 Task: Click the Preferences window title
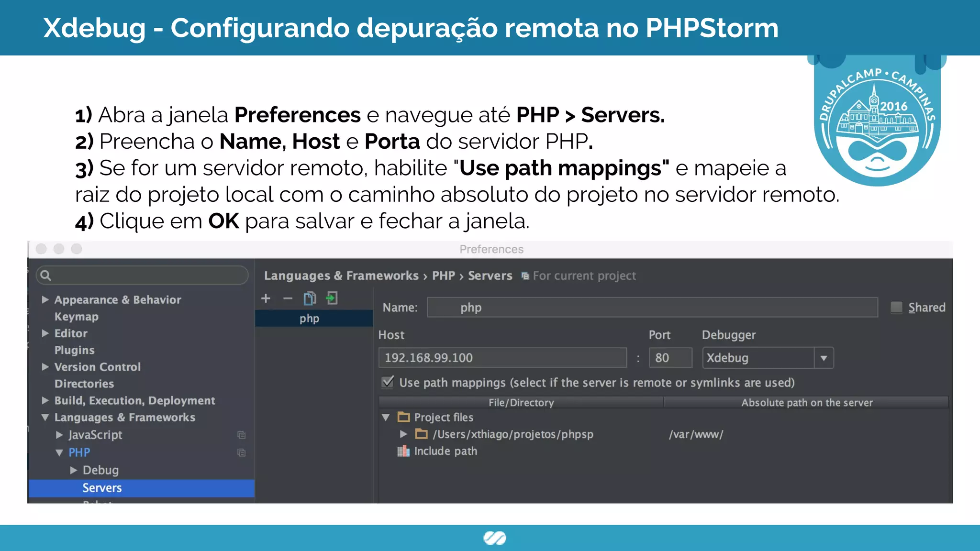point(491,249)
